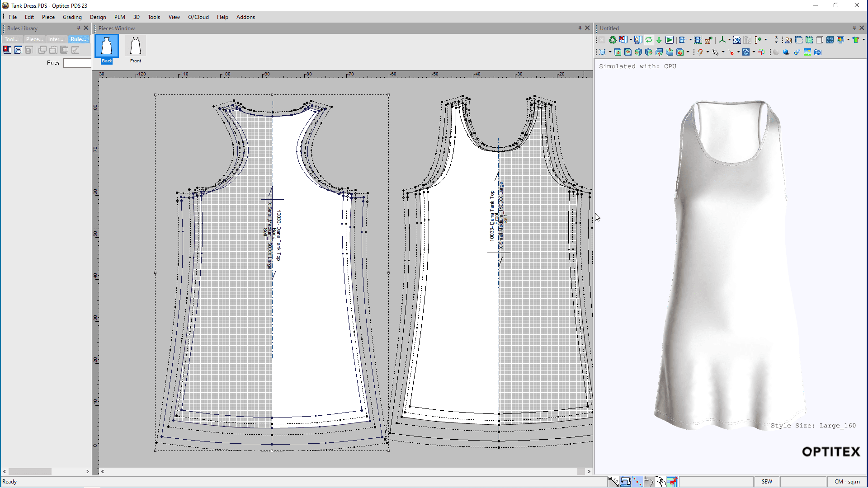
Task: Click the green recycle icon in 3D toolbar
Action: (x=613, y=40)
